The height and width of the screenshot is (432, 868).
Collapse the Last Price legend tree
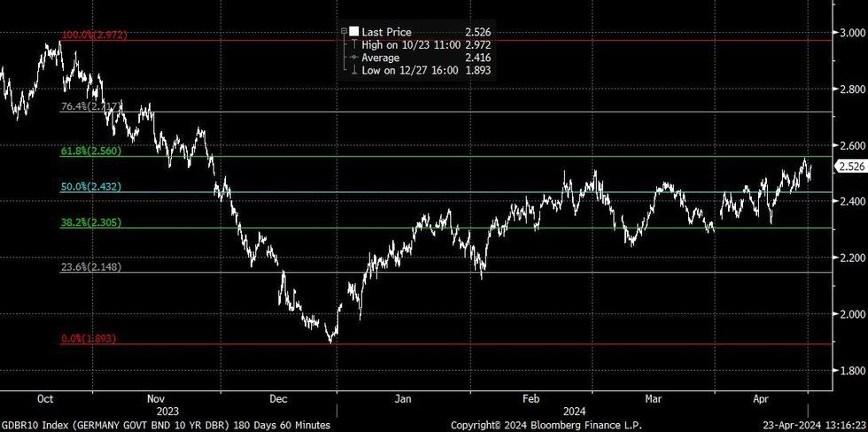[345, 32]
